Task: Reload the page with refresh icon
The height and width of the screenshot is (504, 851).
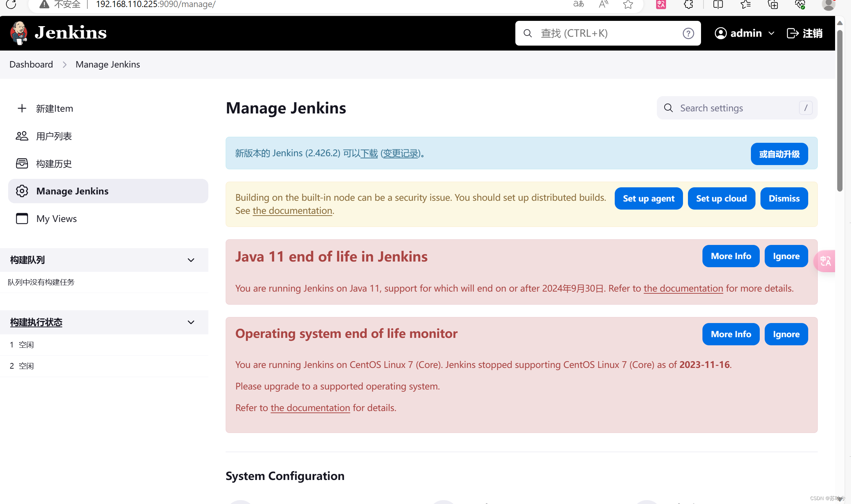Action: click(11, 5)
